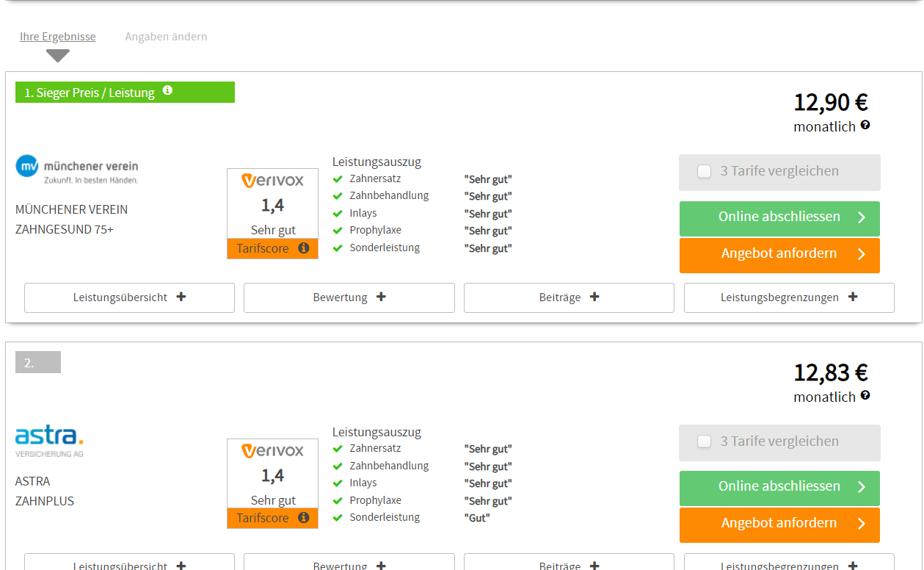Click Online abschliessen for Astra Zahnplus
This screenshot has height=570, width=924.
[x=779, y=488]
